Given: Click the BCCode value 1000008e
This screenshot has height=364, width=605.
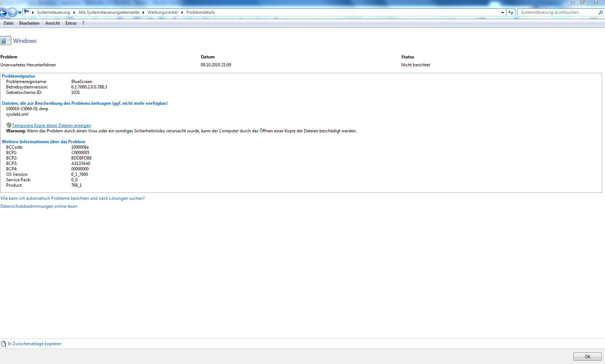Looking at the screenshot, I should tap(80, 147).
